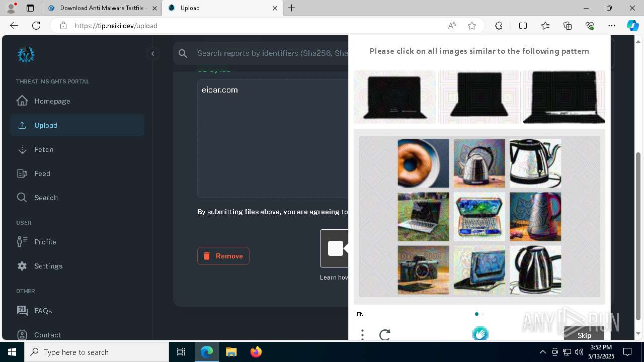Select the bottom-right black kettle captcha image
The image size is (644, 362).
(x=535, y=270)
